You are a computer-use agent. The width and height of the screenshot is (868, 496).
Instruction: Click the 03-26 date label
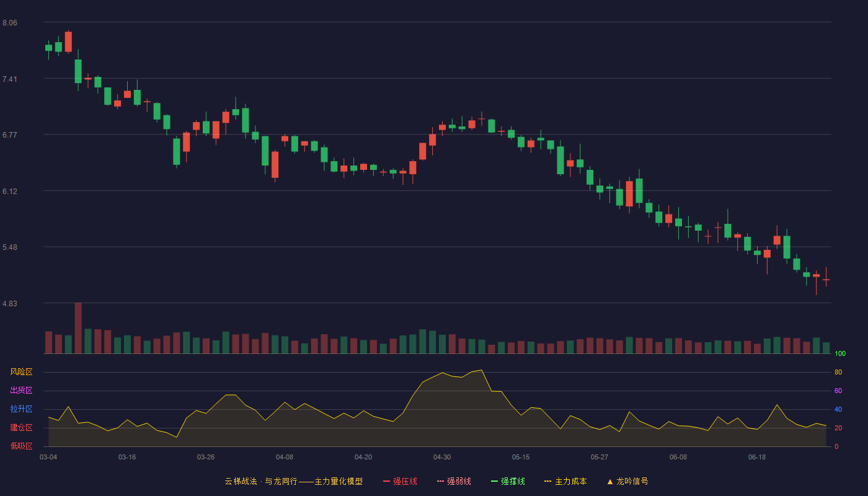point(206,457)
